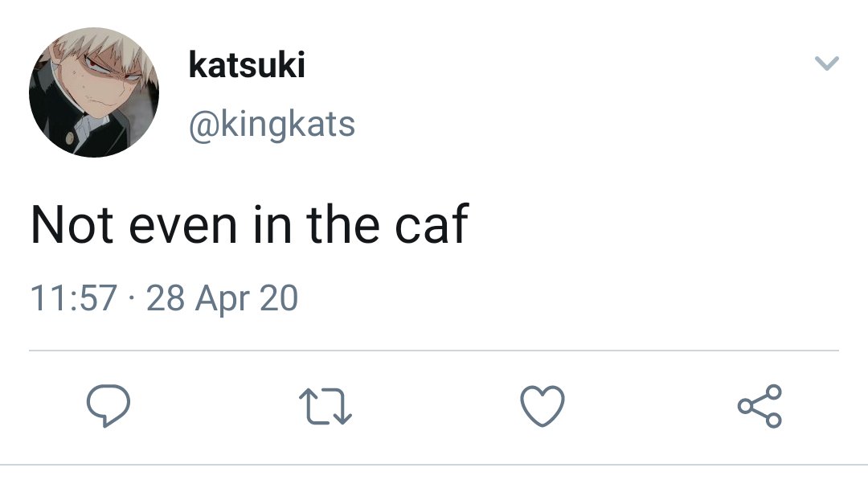
Task: Toggle the retweet arrows icon
Action: click(x=325, y=407)
